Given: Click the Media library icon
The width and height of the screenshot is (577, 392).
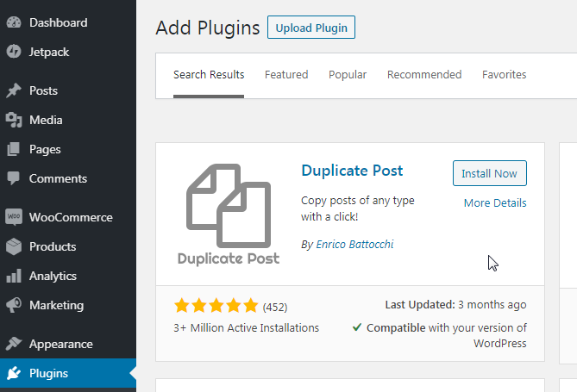Looking at the screenshot, I should pyautogui.click(x=13, y=120).
